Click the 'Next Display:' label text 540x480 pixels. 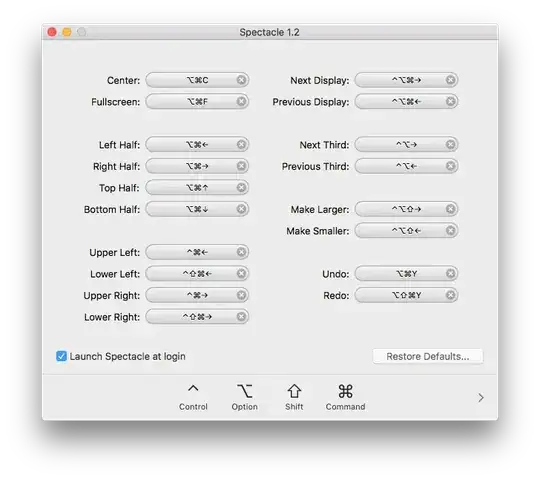pyautogui.click(x=320, y=80)
